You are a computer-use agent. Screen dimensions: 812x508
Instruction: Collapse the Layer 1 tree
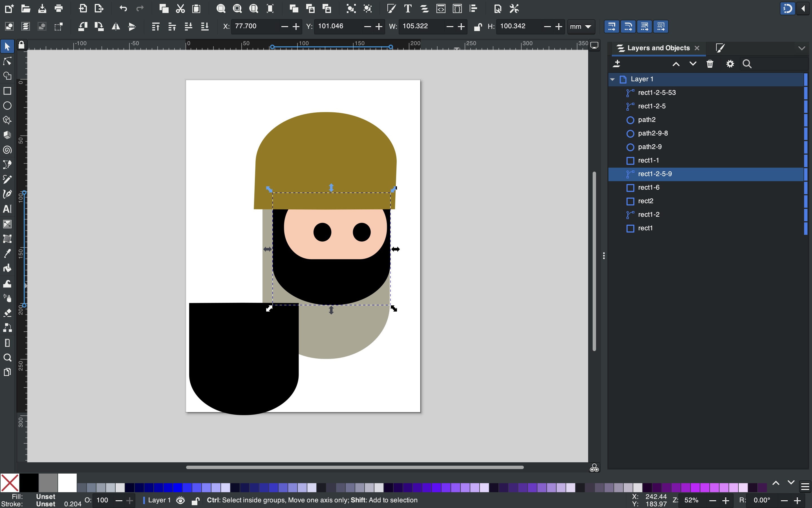(x=612, y=79)
